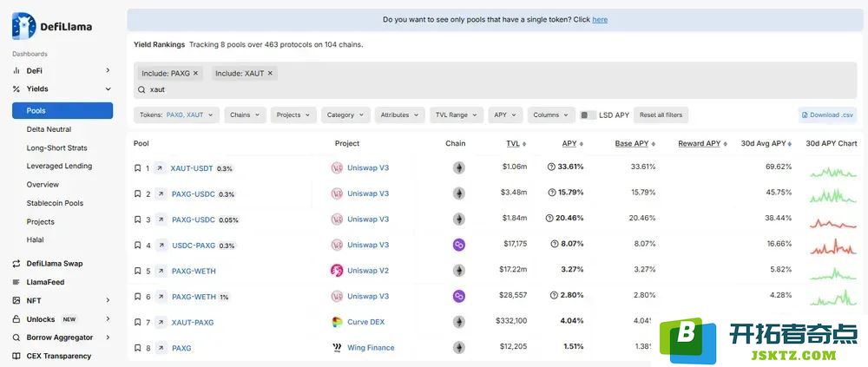Open external link arrow for PAXG-USDC 0.3%

(161, 193)
